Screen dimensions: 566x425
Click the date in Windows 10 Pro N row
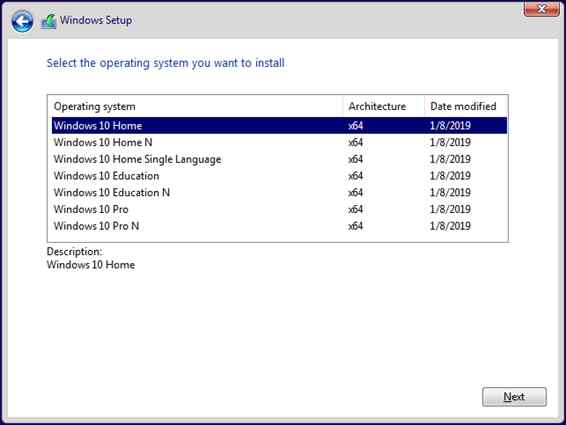point(450,226)
